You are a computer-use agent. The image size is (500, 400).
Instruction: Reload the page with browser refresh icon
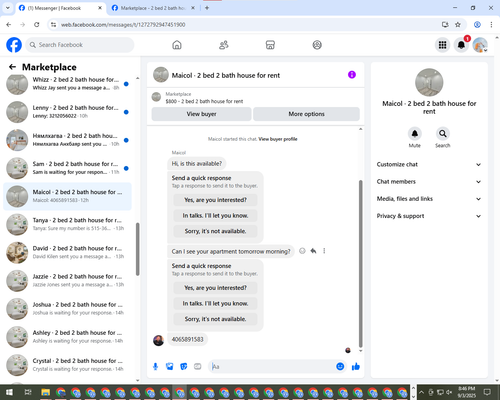pos(37,25)
